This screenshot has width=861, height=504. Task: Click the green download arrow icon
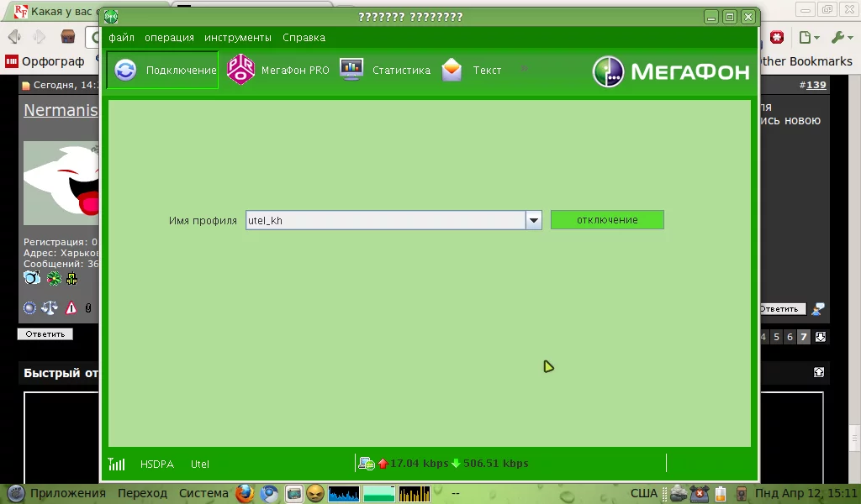pyautogui.click(x=456, y=464)
